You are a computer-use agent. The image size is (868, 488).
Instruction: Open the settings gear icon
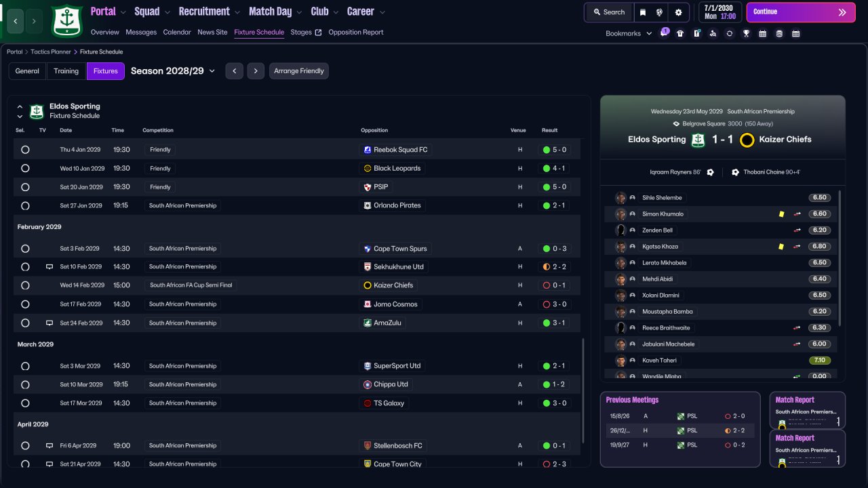(678, 12)
